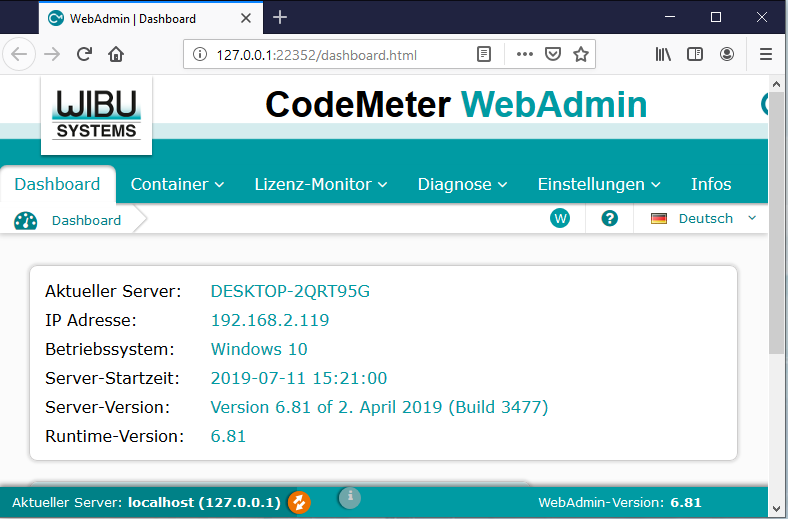Image resolution: width=788 pixels, height=519 pixels.
Task: Open the W license central icon
Action: 560,219
